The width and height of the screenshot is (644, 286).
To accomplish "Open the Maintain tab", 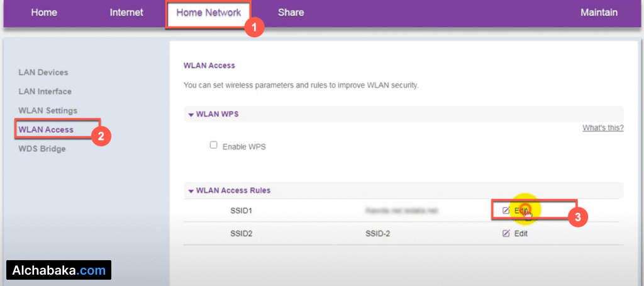I will 599,13.
